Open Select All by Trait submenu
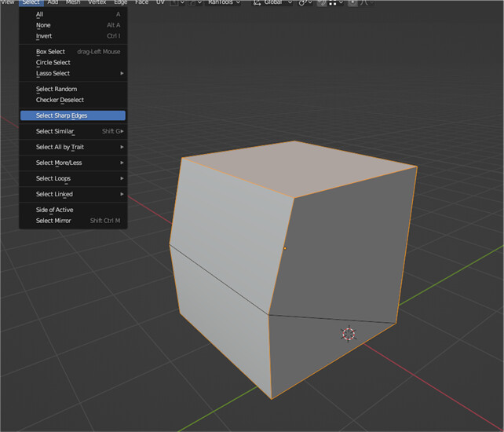This screenshot has width=504, height=432. [73, 147]
